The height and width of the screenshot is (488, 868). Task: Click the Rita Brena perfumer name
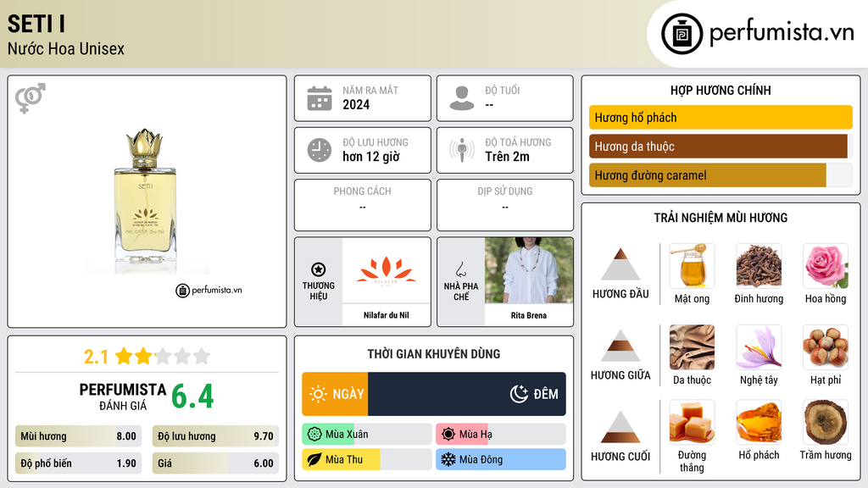click(529, 315)
